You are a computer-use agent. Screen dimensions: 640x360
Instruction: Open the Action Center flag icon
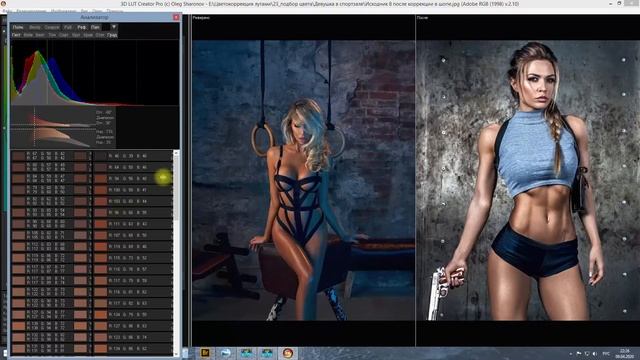coord(579,353)
